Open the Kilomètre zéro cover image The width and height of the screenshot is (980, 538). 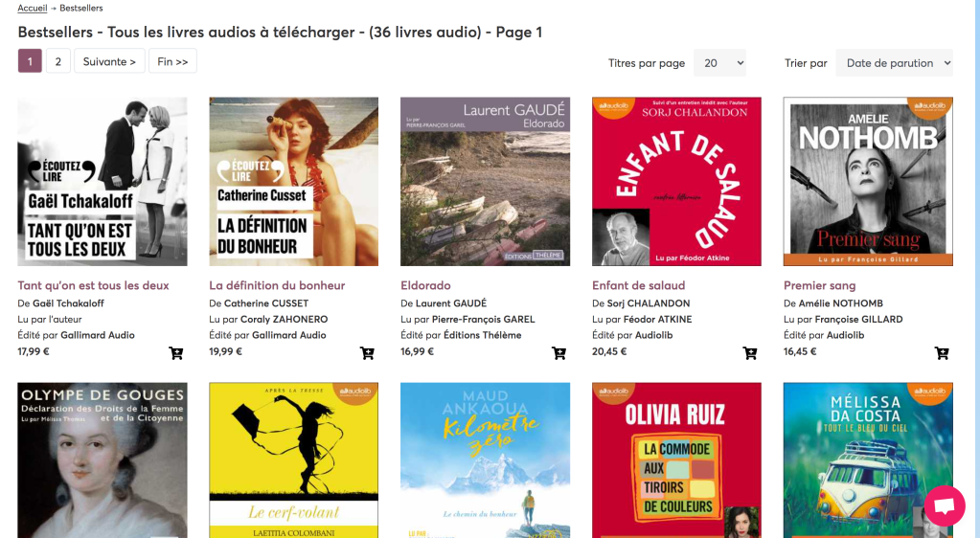485,460
